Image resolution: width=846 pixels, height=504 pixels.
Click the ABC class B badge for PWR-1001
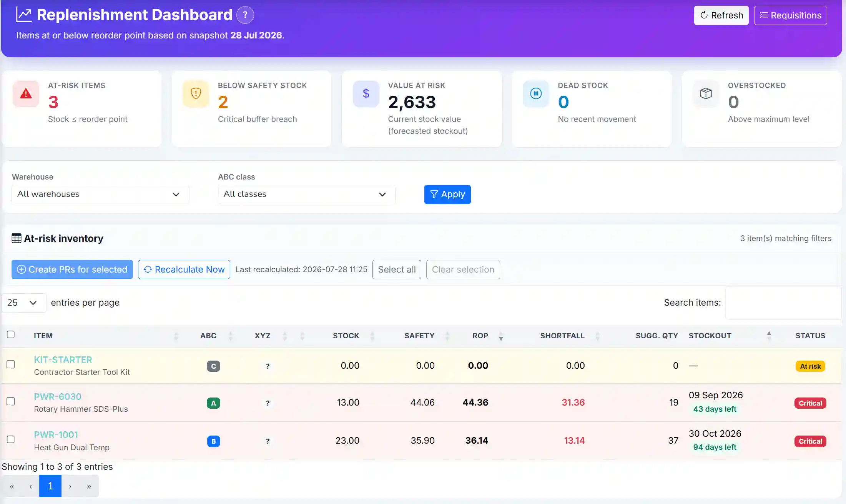click(213, 441)
